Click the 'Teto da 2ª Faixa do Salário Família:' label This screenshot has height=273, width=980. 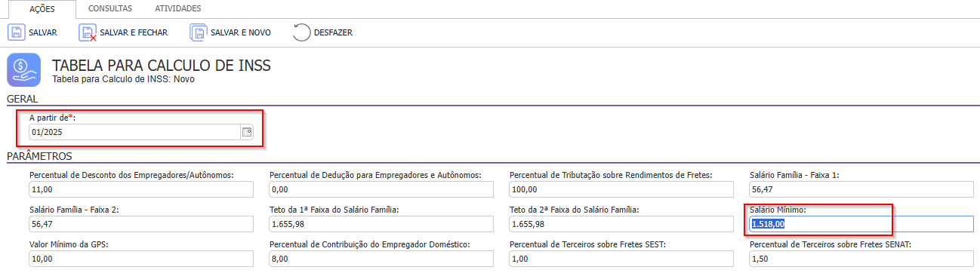coord(574,210)
